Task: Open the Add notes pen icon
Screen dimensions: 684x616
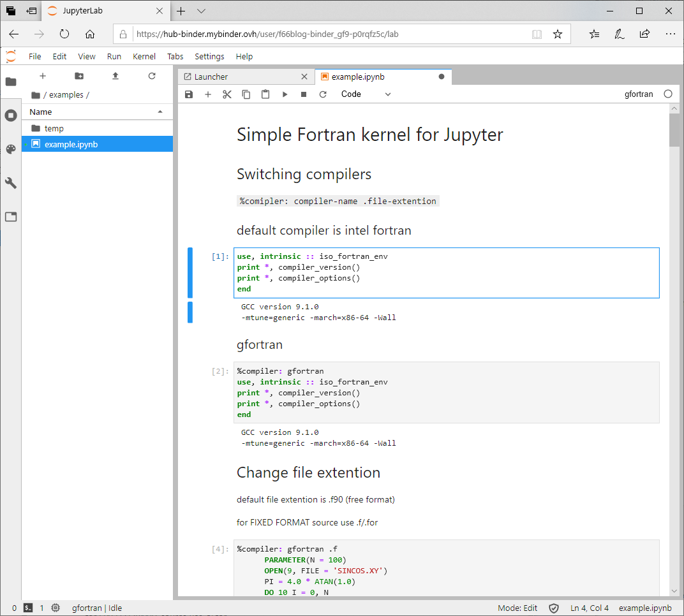Action: click(620, 34)
